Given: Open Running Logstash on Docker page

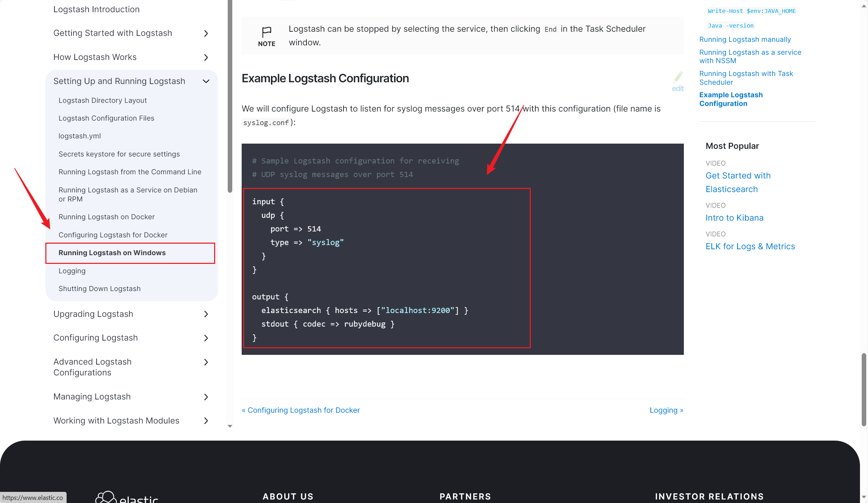Looking at the screenshot, I should (x=106, y=217).
